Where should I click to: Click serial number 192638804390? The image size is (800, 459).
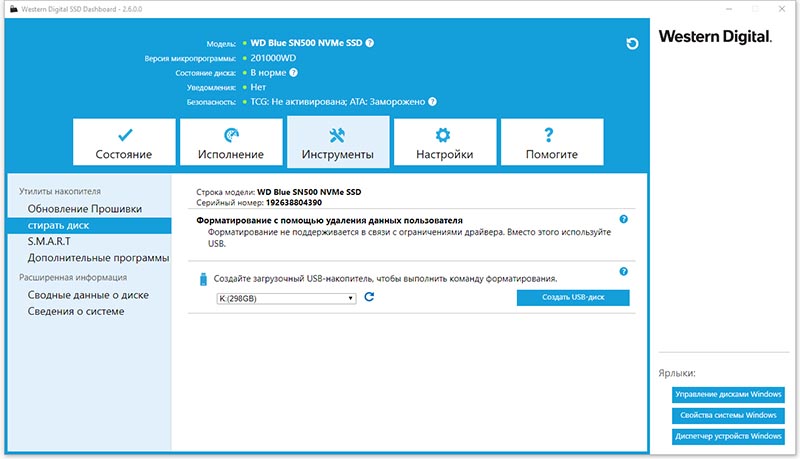point(294,202)
